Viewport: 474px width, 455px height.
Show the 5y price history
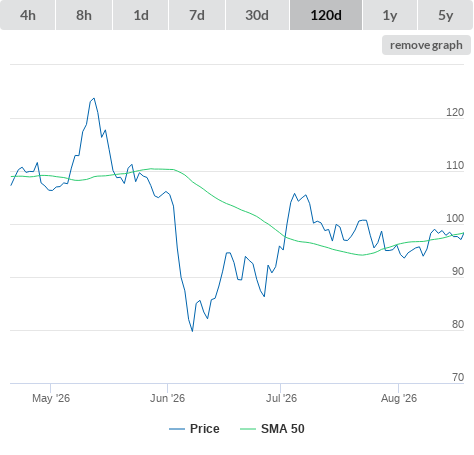(446, 15)
